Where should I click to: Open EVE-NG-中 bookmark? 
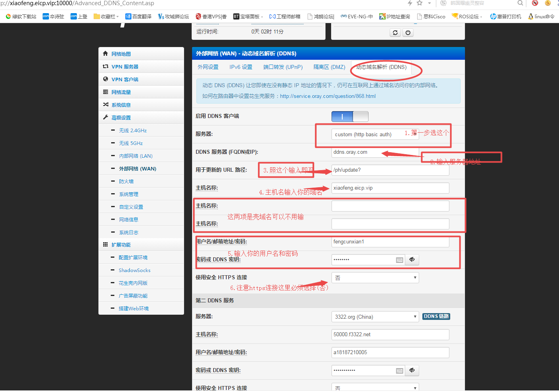coord(357,16)
